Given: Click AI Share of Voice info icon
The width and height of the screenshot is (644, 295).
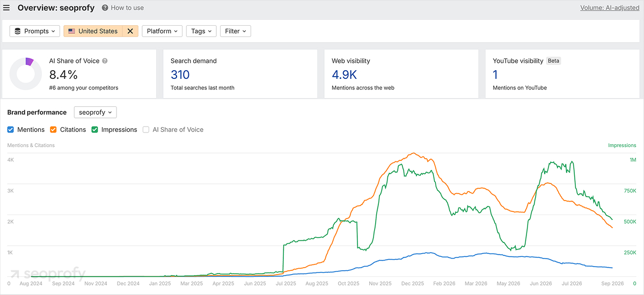Looking at the screenshot, I should point(105,61).
